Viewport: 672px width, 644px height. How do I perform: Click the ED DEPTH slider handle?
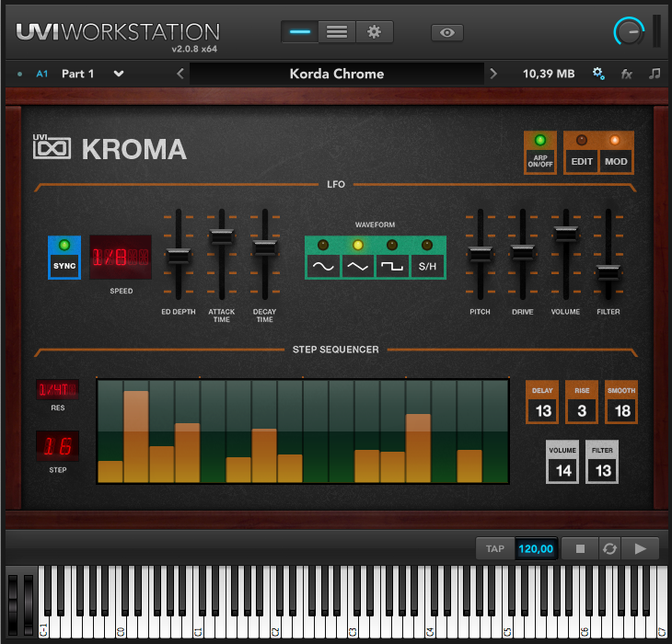click(179, 256)
